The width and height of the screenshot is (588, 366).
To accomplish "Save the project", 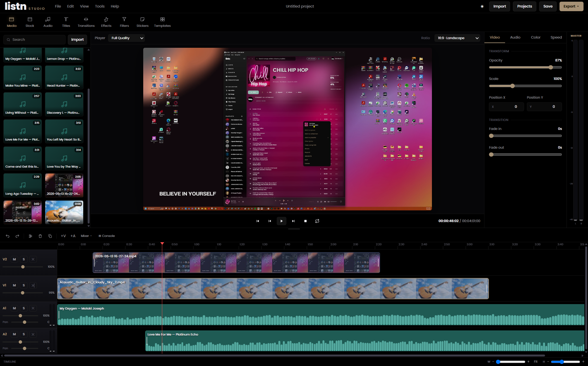I will coord(548,6).
